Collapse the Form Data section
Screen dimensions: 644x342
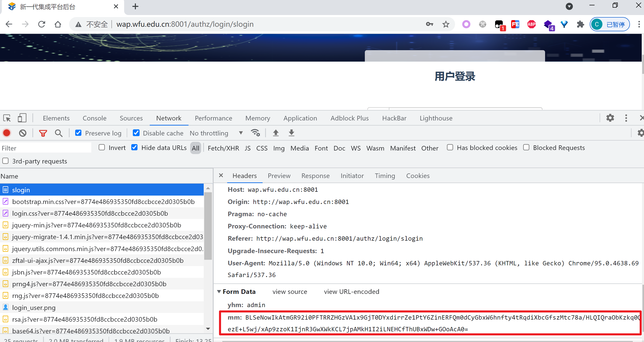[x=219, y=292]
